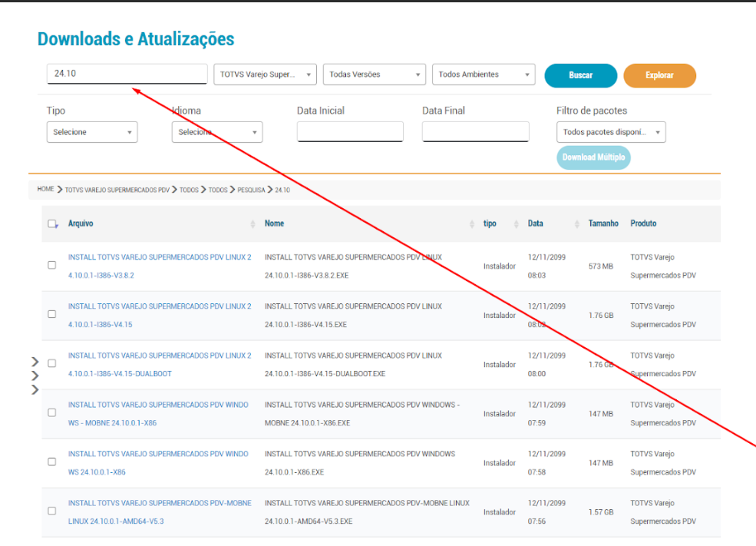Open file link ending in I386-V4.15
Screen dimensions: 756x546
(160, 316)
